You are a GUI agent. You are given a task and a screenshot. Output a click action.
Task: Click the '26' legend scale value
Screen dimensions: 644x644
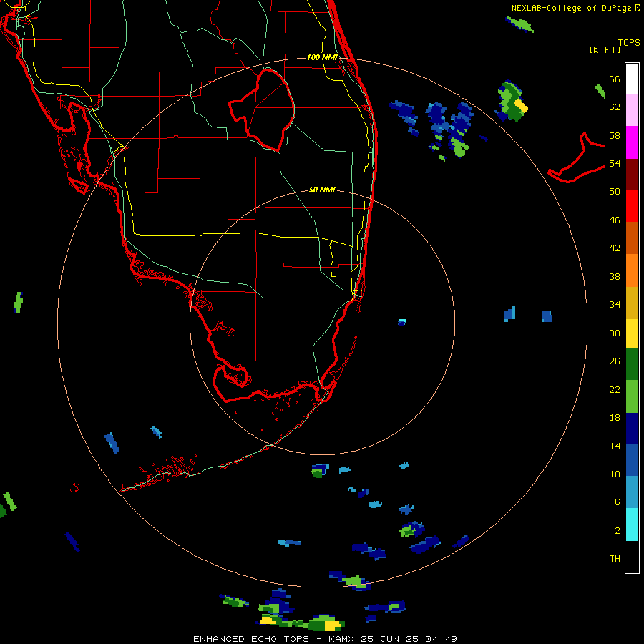(x=615, y=361)
